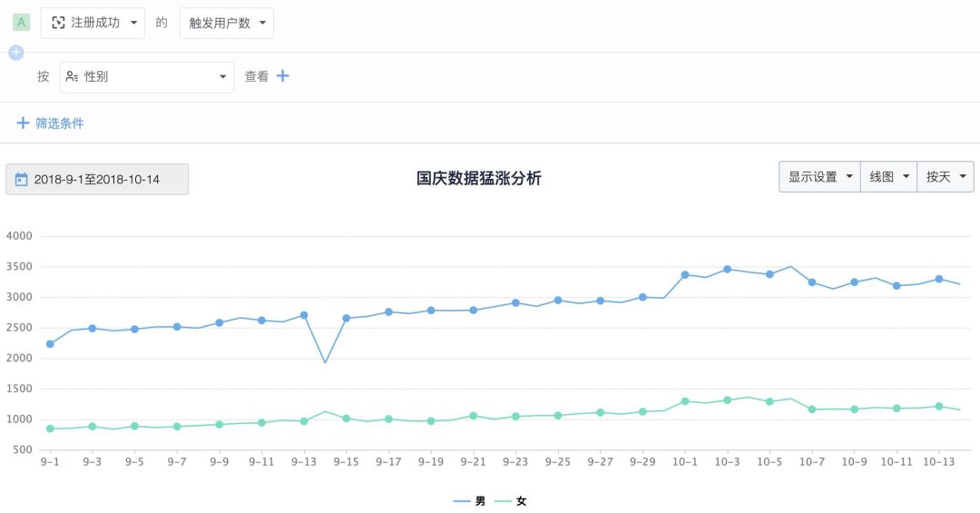Viewport: 980px width, 513px height.
Task: Add a filter via 筛选条件 link
Action: 59,123
